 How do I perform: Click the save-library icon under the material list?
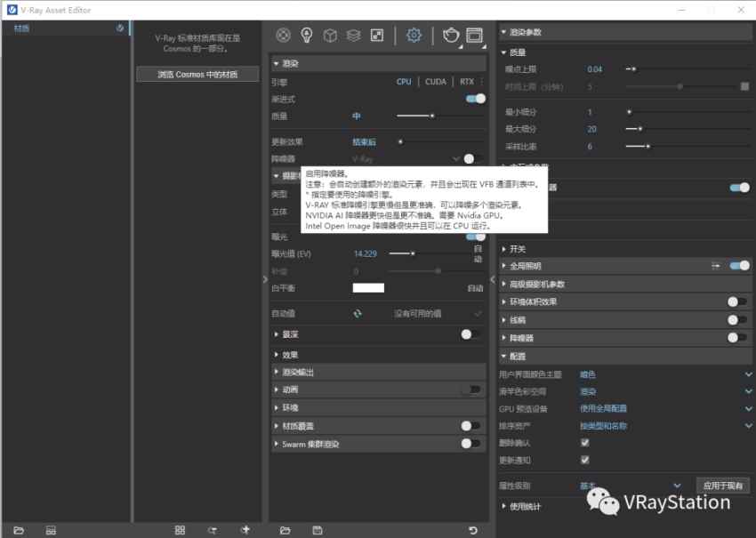(51, 530)
